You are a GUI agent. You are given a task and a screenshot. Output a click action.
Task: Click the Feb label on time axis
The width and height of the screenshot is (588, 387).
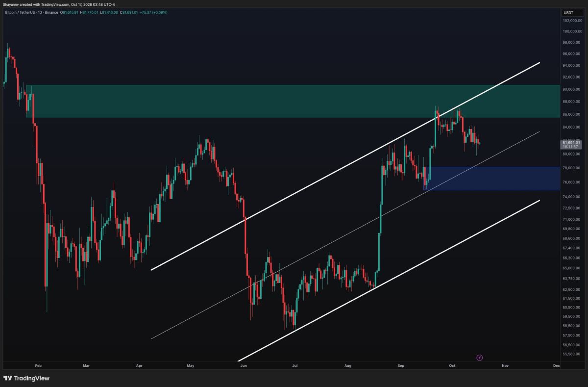click(39, 365)
